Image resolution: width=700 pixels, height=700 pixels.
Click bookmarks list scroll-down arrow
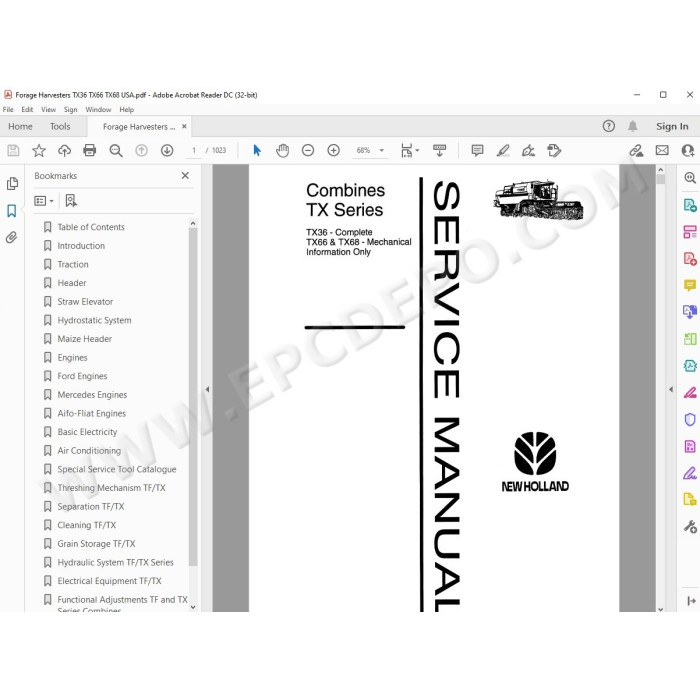point(193,607)
